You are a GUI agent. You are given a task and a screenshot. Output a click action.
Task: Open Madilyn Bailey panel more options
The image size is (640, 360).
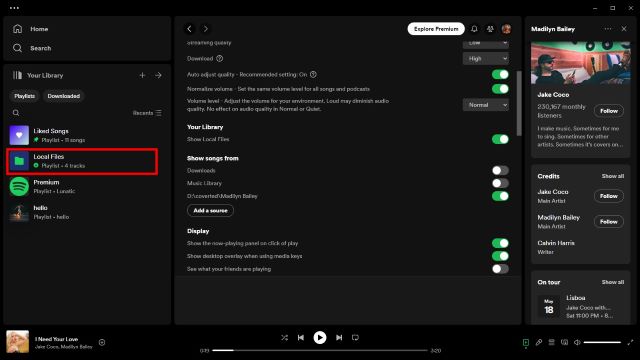(608, 29)
